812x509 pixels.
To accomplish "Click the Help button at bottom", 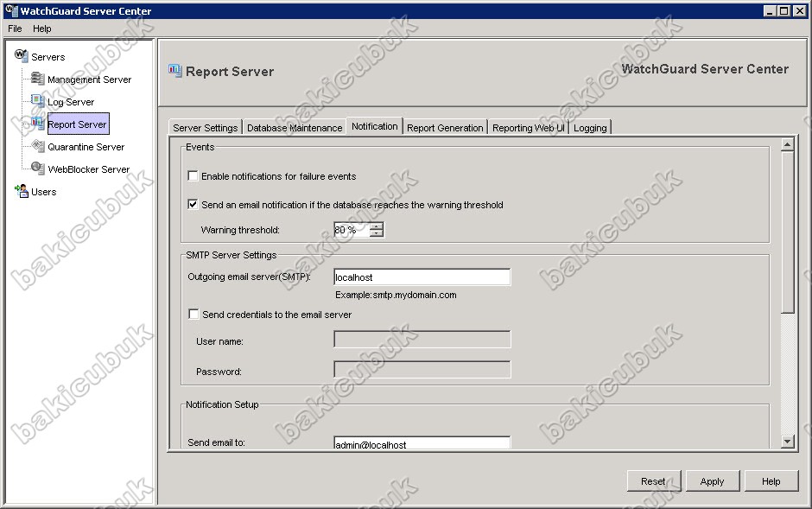I will pyautogui.click(x=771, y=481).
